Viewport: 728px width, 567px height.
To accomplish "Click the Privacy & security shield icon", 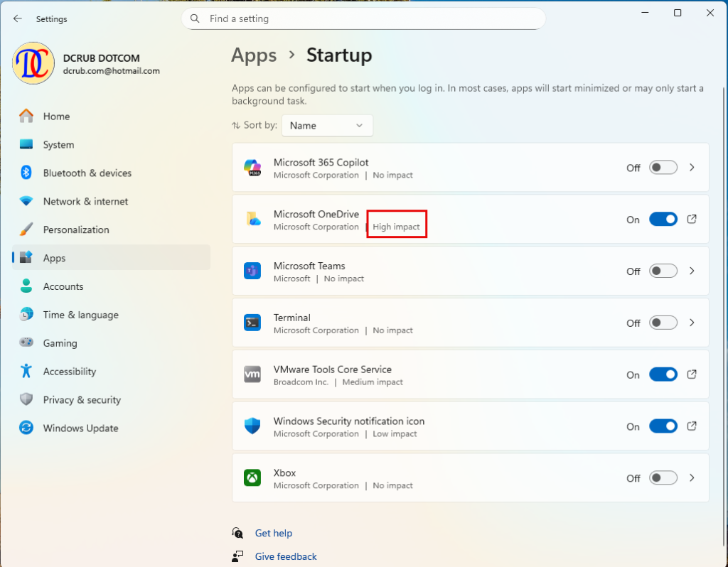I will tap(26, 399).
